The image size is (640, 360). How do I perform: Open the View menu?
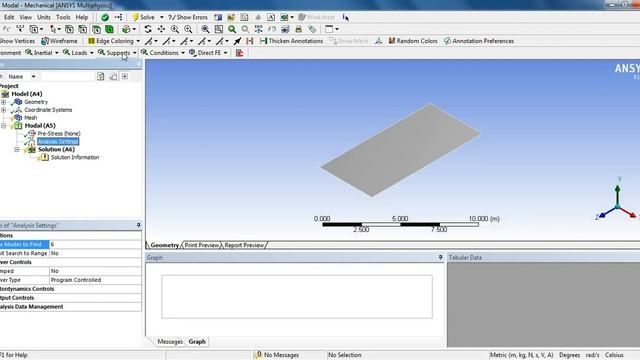[x=25, y=17]
